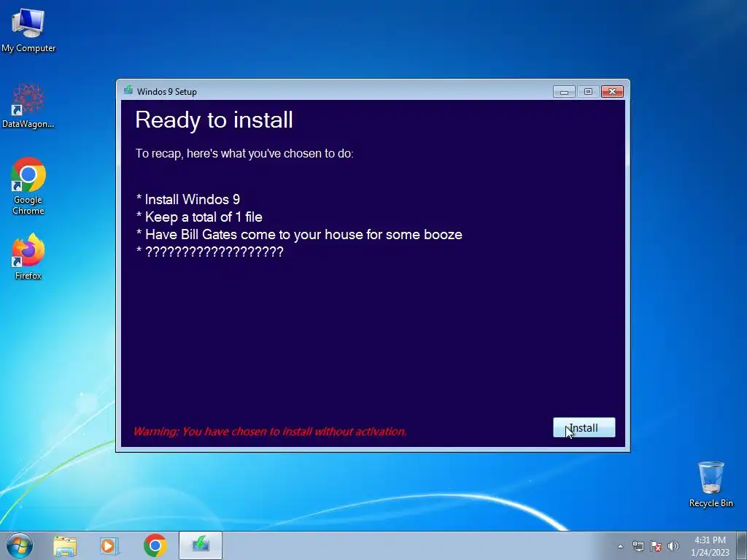The width and height of the screenshot is (747, 560).
Task: Open the Windows Start menu orb
Action: [20, 545]
